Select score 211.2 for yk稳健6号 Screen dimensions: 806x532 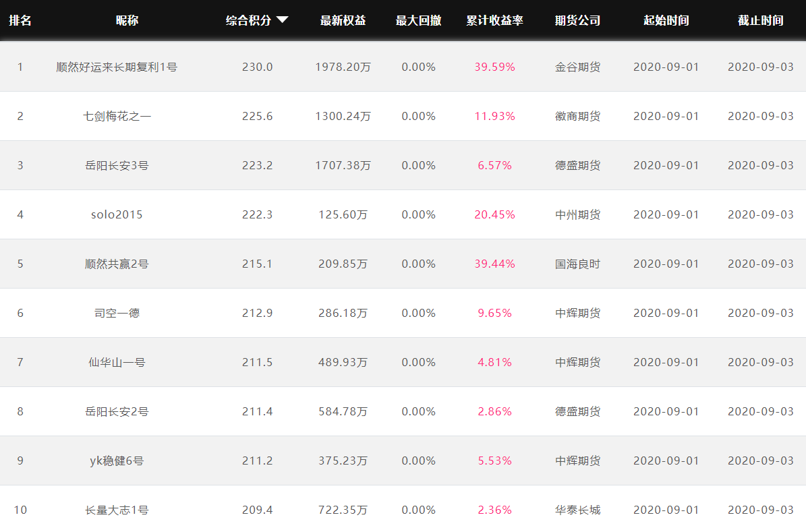[258, 461]
